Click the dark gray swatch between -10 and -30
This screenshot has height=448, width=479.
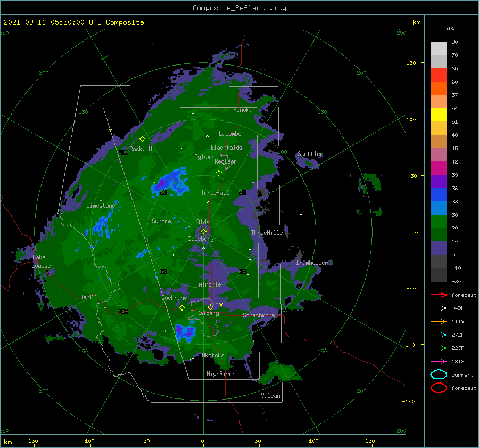click(439, 275)
